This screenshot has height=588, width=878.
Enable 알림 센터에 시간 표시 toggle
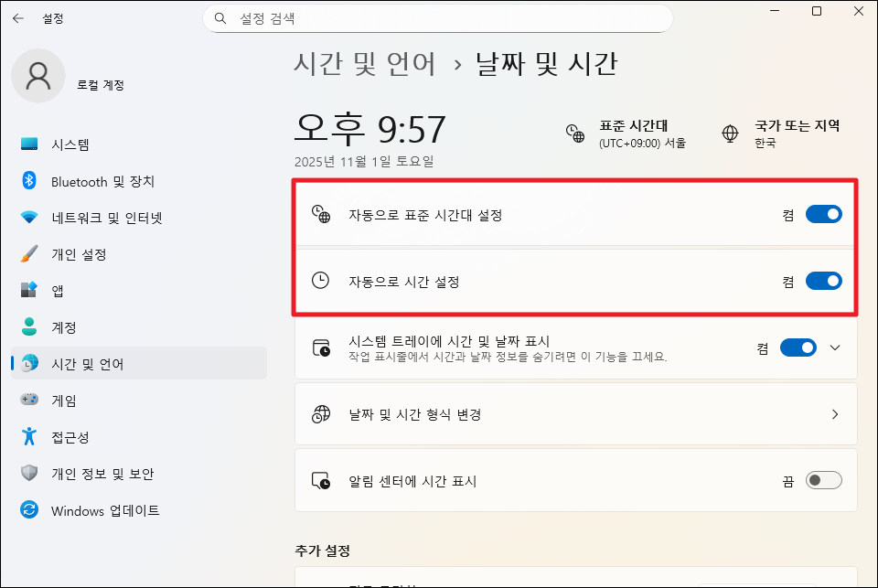[x=822, y=479]
